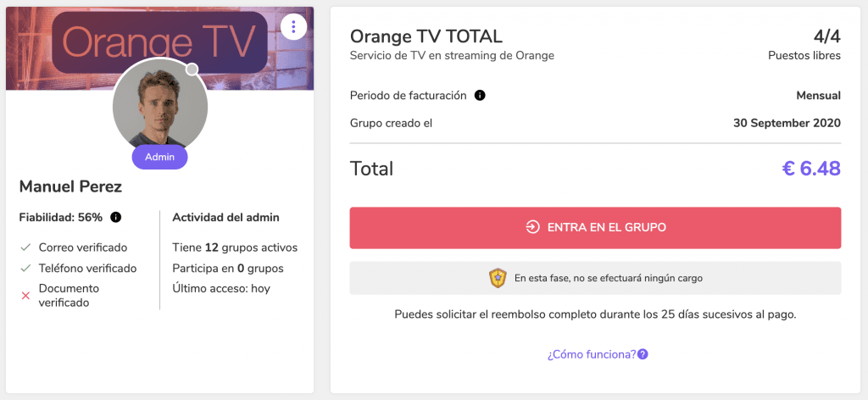This screenshot has height=400, width=868.
Task: Click the info icon next to Fiabilidad
Action: click(x=115, y=218)
